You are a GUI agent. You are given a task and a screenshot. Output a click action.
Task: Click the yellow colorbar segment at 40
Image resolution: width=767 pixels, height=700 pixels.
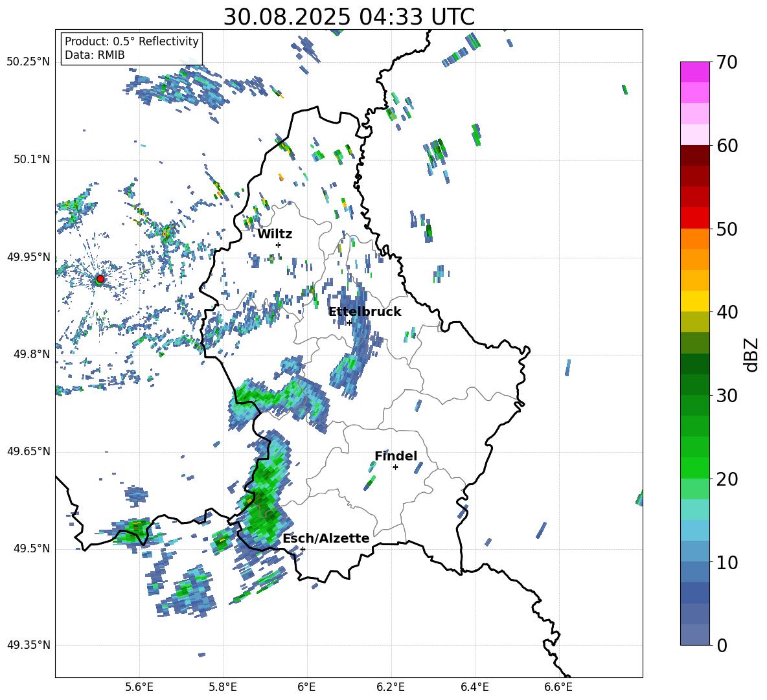click(694, 301)
